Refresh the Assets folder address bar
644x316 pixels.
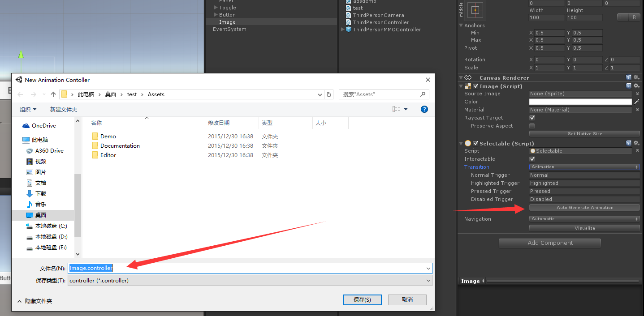point(329,94)
